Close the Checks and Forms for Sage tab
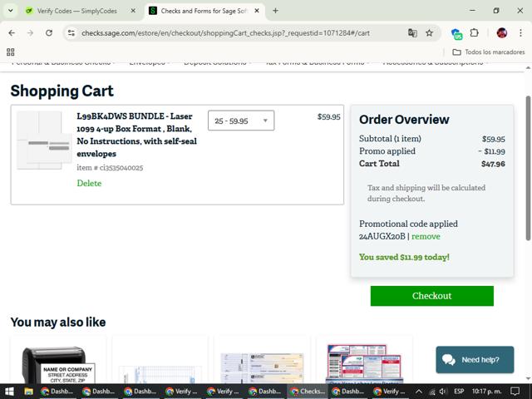532x399 pixels. click(x=257, y=11)
